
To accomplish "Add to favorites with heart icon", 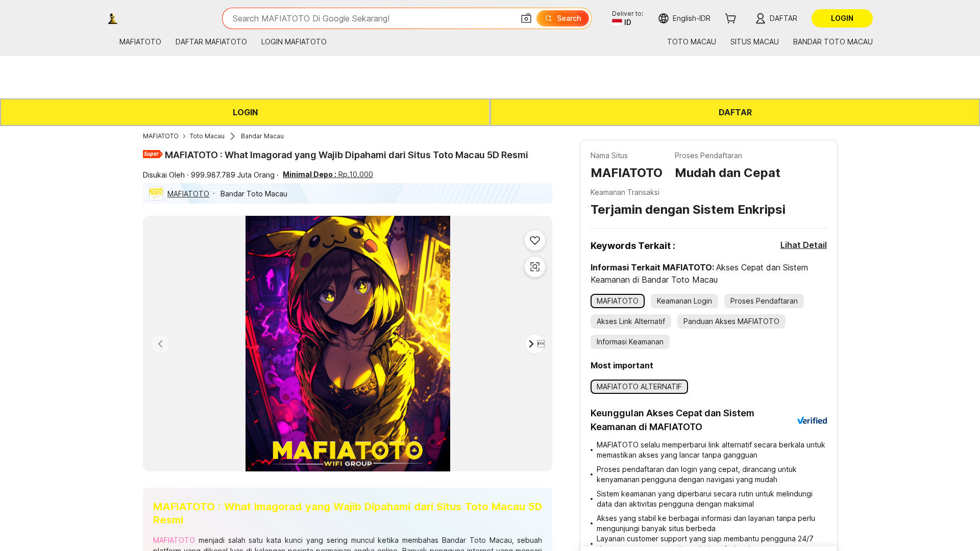I will point(535,240).
